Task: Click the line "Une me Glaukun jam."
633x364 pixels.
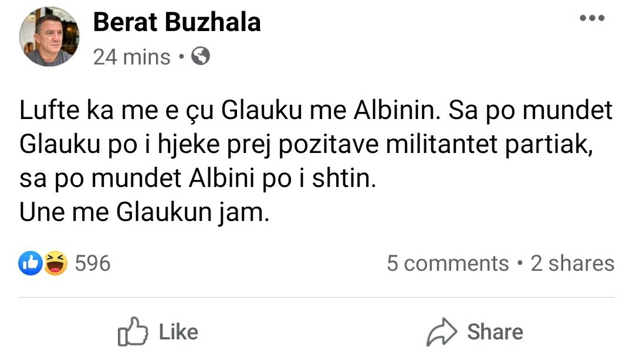Action: 144,213
